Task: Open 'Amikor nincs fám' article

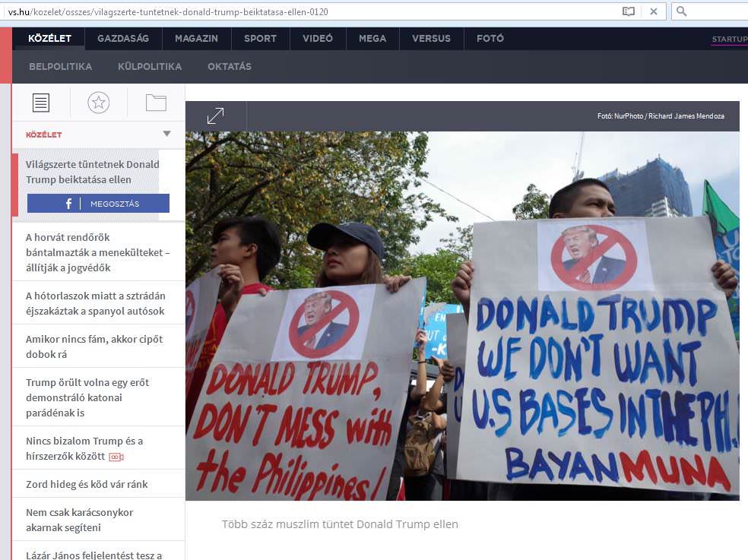Action: pyautogui.click(x=94, y=346)
